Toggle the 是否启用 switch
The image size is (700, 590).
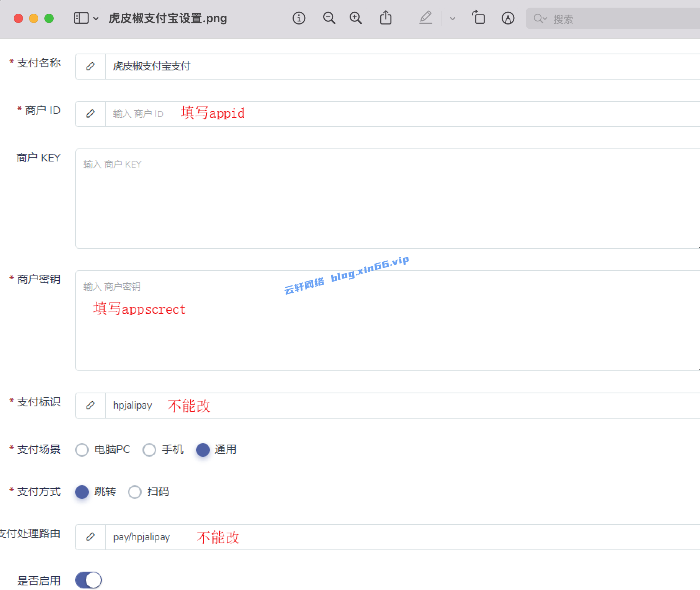(x=88, y=580)
